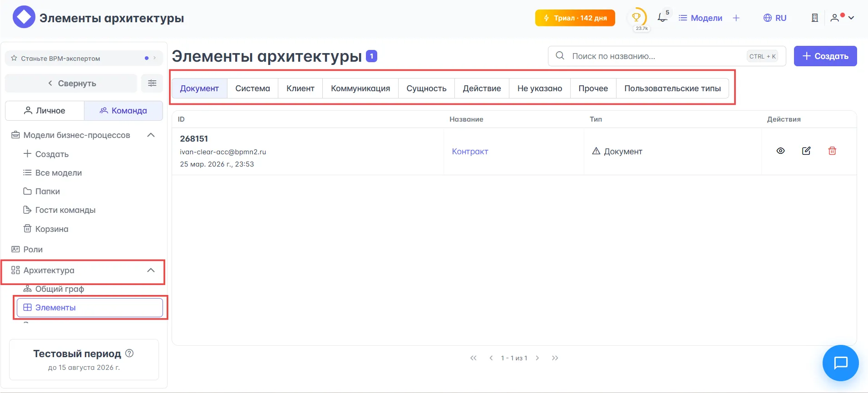Switch to Команда workspace

(123, 111)
